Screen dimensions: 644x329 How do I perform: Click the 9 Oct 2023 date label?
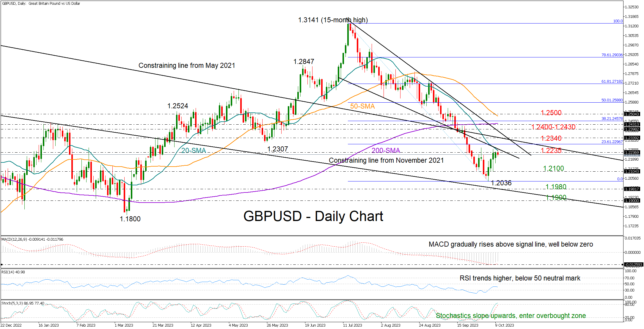click(x=504, y=325)
